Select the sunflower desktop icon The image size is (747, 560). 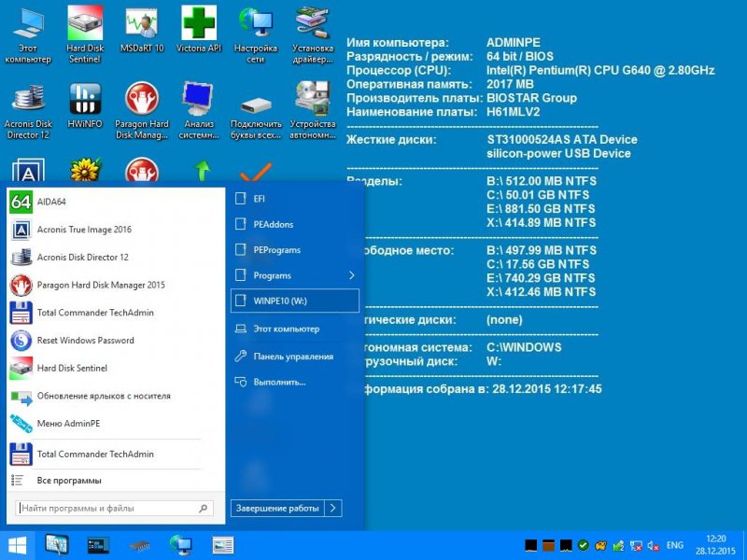(85, 170)
